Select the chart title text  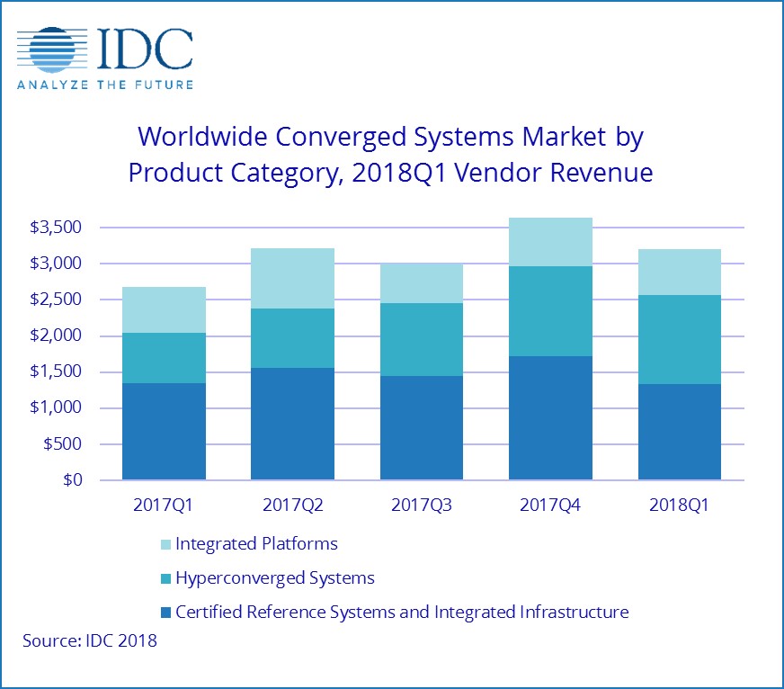[391, 155]
